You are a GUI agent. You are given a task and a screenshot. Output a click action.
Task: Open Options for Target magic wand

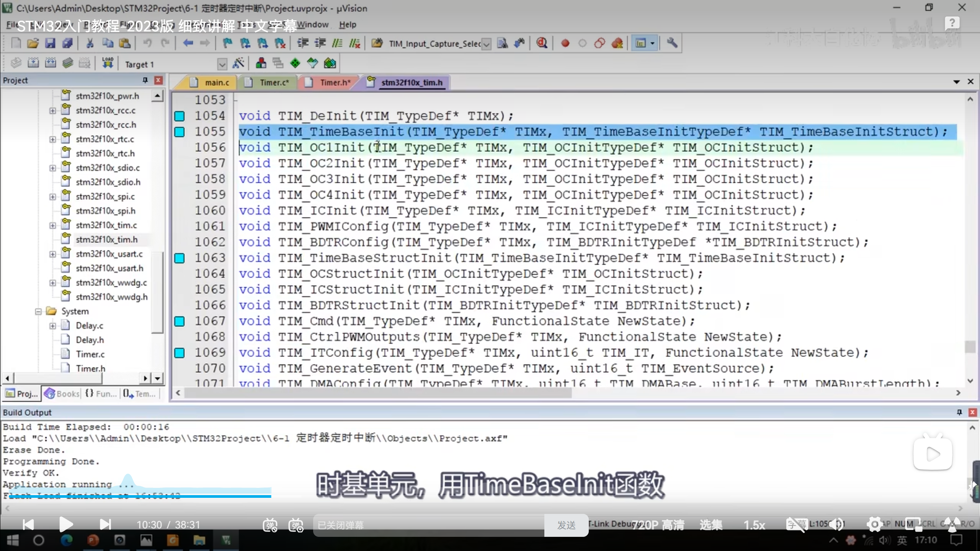[238, 64]
